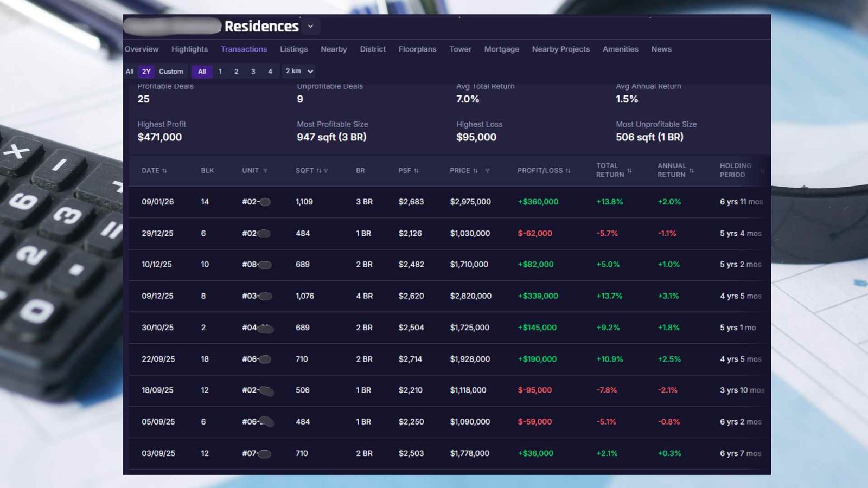The height and width of the screenshot is (488, 868).
Task: Sort by PROFIT/LOSS arrows icon
Action: [568, 171]
